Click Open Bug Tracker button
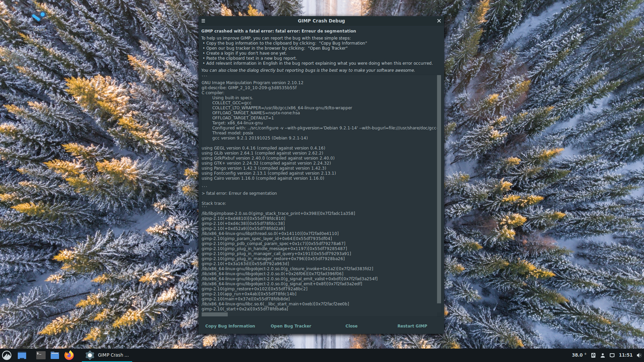 [x=291, y=326]
